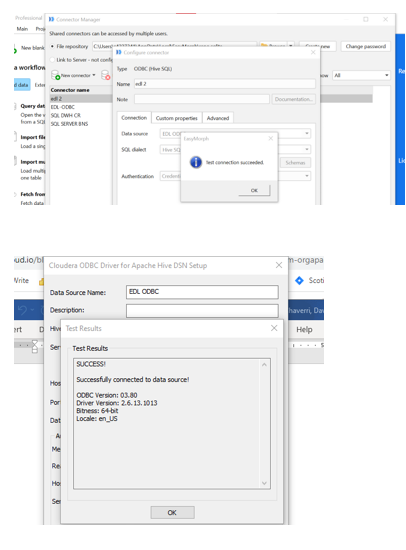This screenshot has height=550, width=406.
Task: Click the Connector name column header
Action: (x=70, y=90)
